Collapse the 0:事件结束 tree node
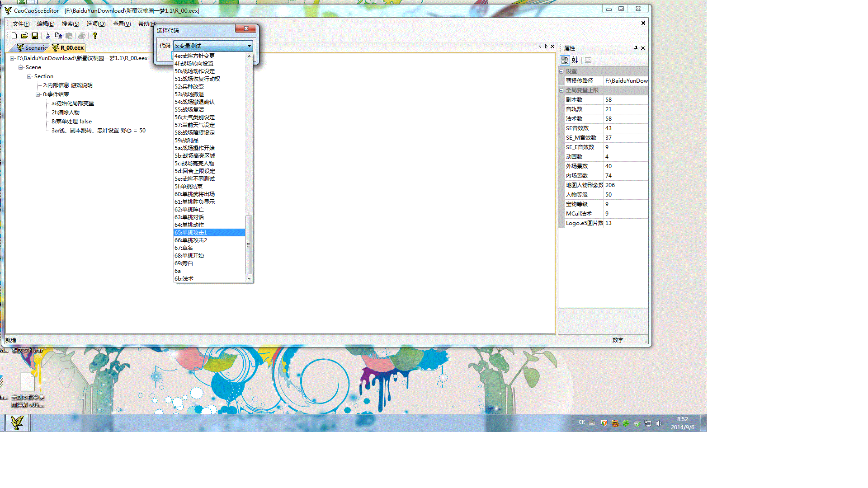Viewport: 868px width, 488px height. click(x=38, y=94)
